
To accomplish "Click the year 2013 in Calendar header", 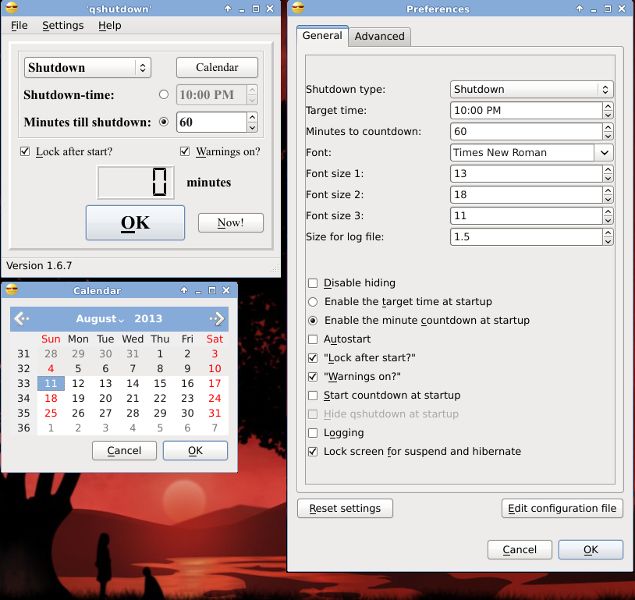I will coord(148,319).
